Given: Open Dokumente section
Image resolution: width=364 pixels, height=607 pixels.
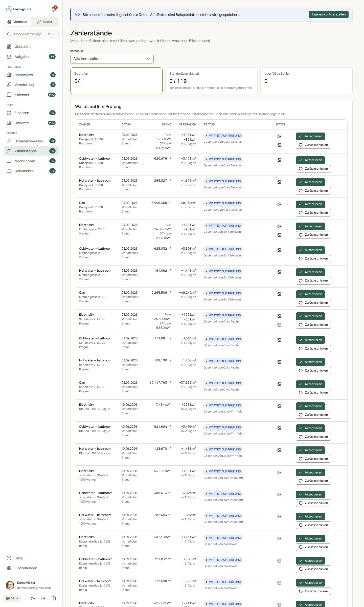Looking at the screenshot, I should pyautogui.click(x=31, y=171).
